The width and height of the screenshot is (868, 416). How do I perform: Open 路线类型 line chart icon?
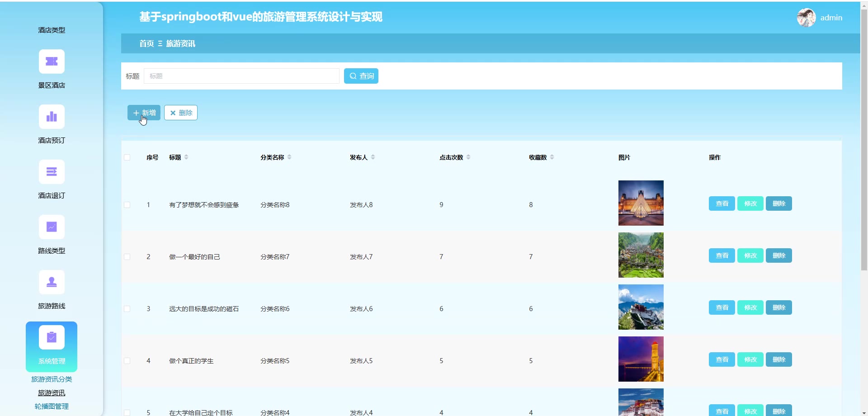pyautogui.click(x=52, y=227)
